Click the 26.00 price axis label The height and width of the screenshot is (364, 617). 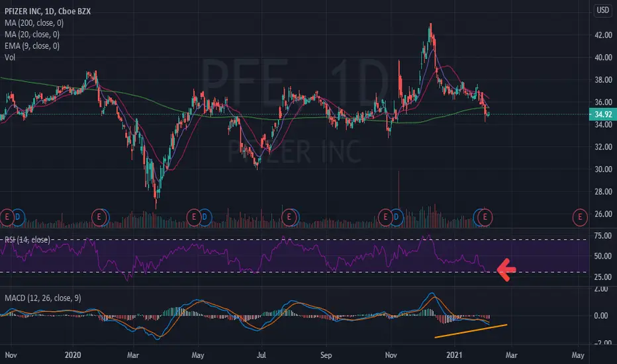[603, 214]
